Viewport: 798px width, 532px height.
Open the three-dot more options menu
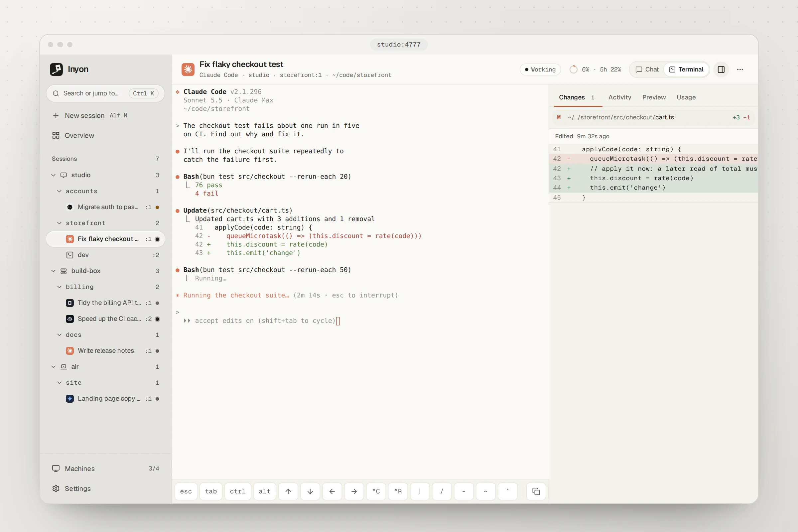coord(740,69)
